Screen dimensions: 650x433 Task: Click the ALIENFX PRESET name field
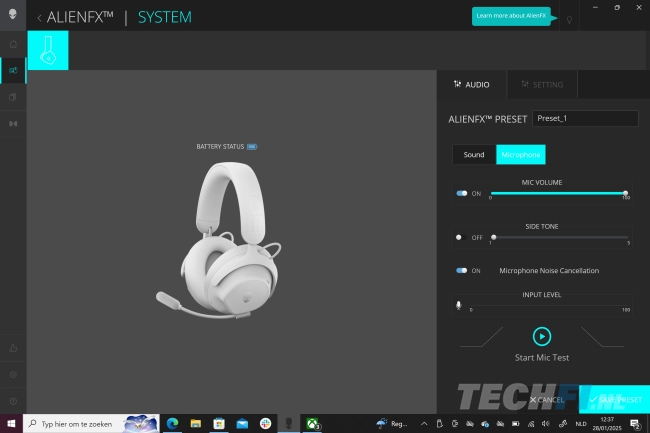[x=585, y=119]
